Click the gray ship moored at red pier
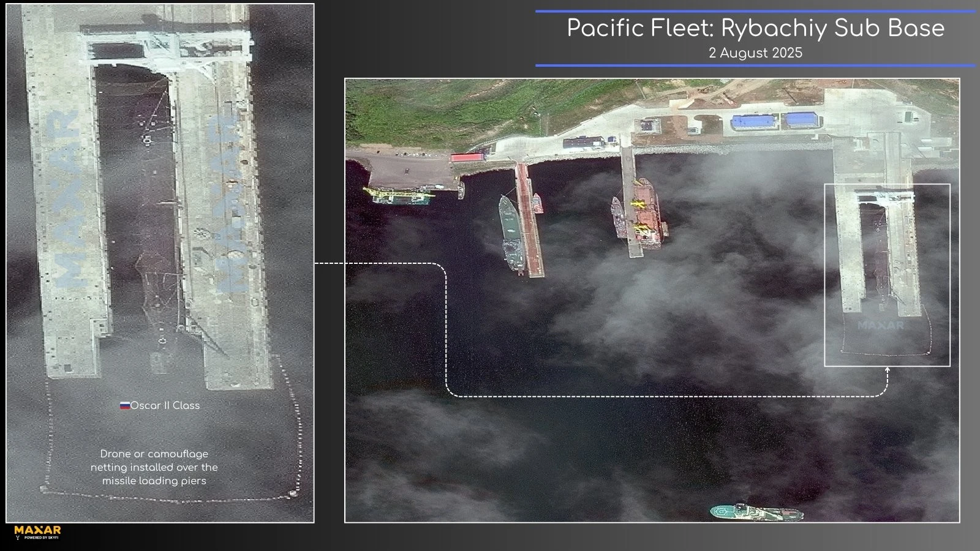 coord(510,233)
